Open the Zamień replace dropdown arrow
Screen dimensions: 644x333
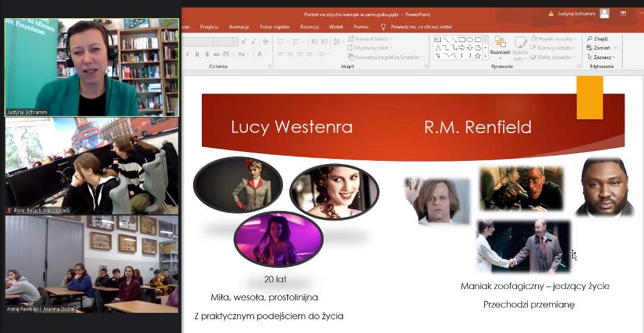615,48
